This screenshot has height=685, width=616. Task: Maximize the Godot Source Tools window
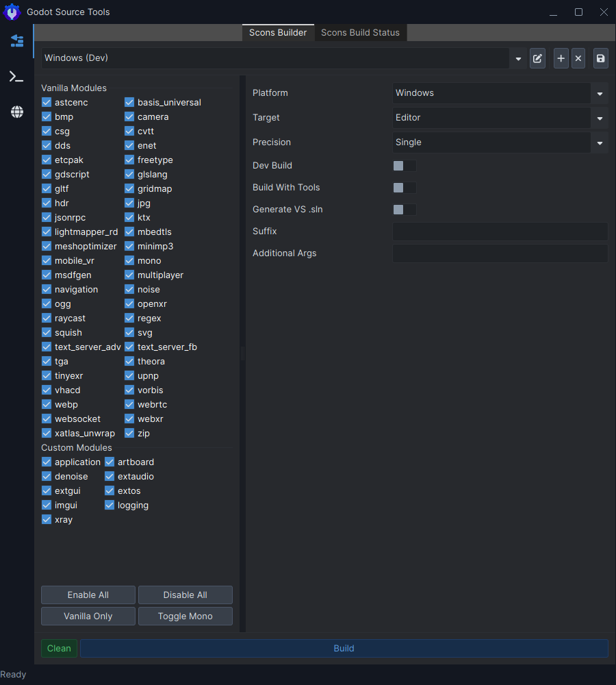tap(578, 12)
